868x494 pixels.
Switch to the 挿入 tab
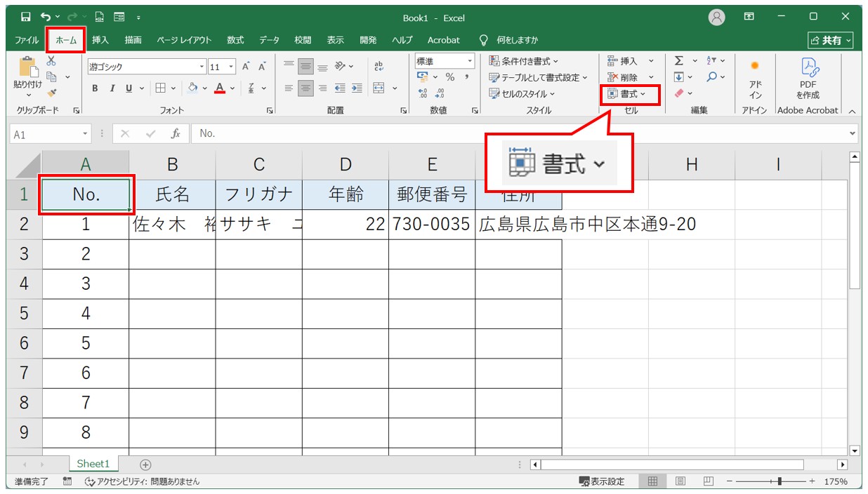tap(100, 40)
